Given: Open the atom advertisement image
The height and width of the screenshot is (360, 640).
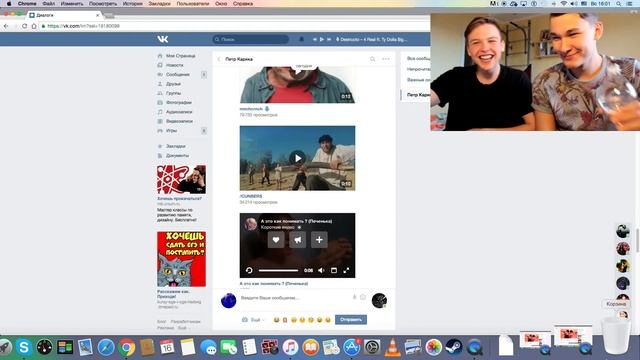Looking at the screenshot, I should point(181,180).
